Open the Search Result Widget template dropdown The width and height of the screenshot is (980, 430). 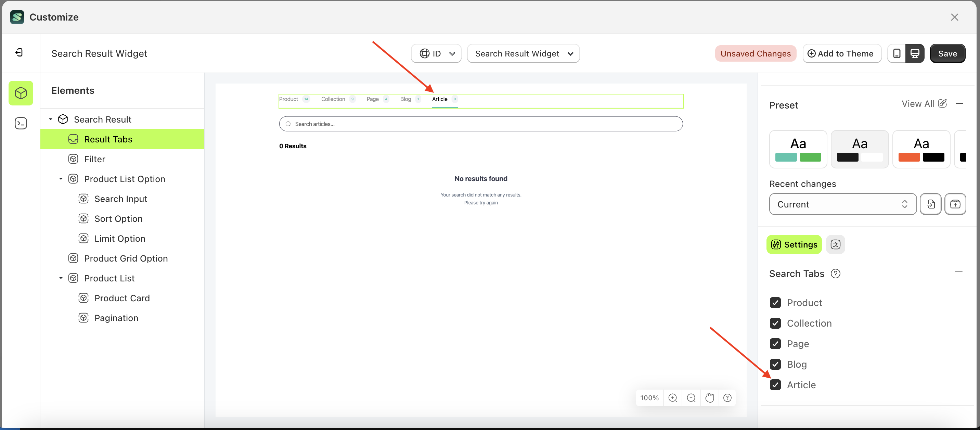coord(523,53)
